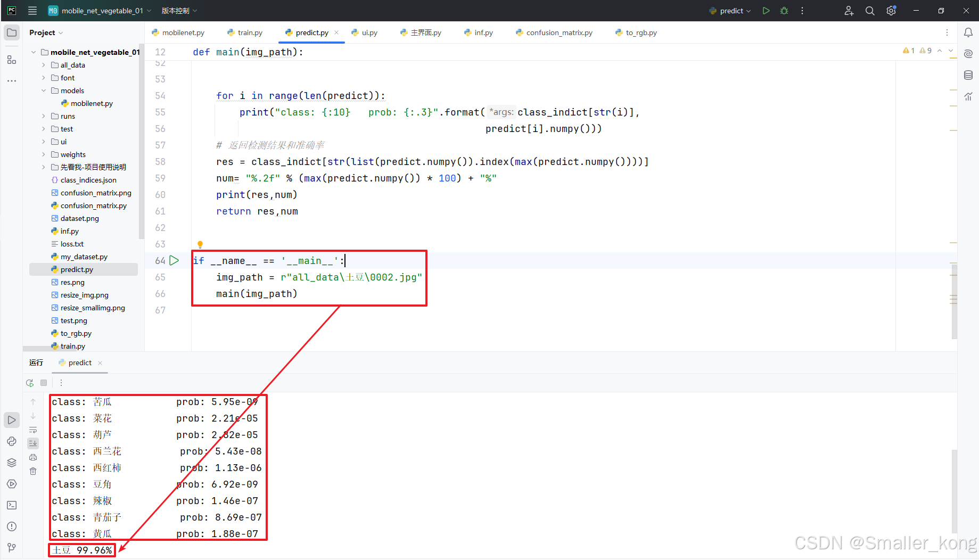Switch to the train.py tab
The height and width of the screenshot is (560, 979).
(245, 32)
